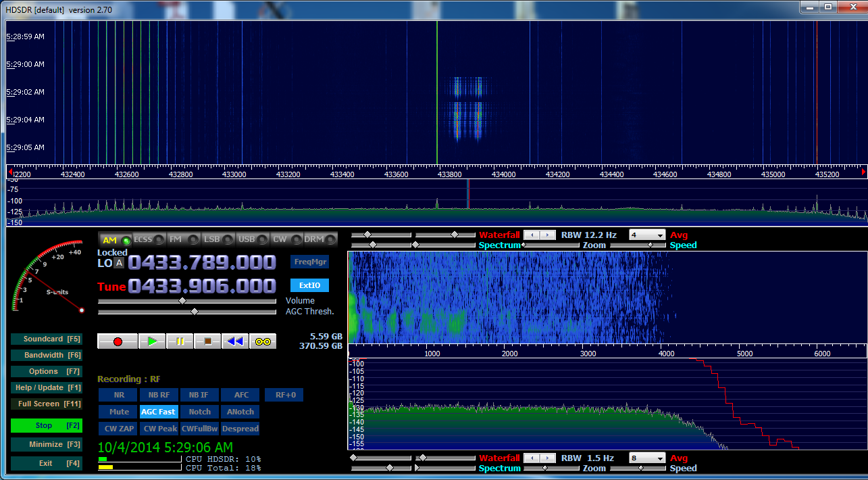Click the brown stop-square playback button
868x480 pixels.
(x=207, y=341)
